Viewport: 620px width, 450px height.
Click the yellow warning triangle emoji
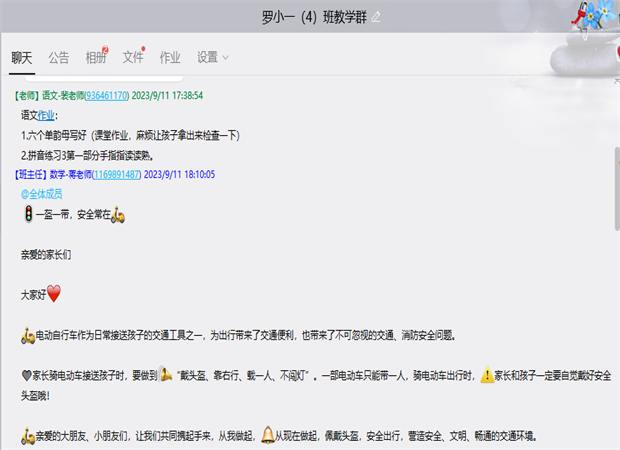(x=488, y=376)
